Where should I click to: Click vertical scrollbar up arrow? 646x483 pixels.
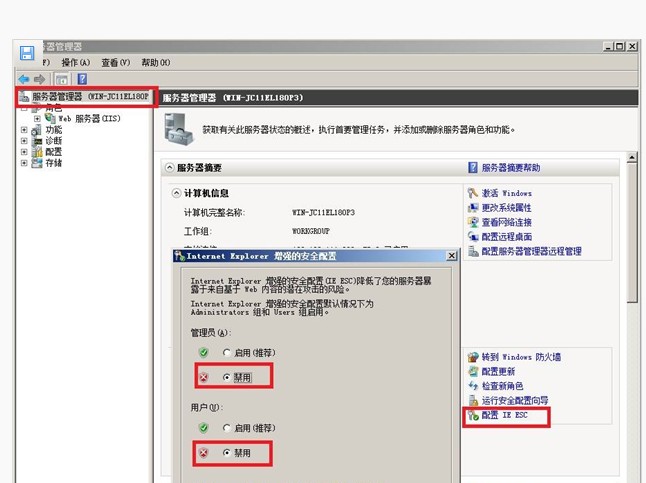click(x=632, y=157)
